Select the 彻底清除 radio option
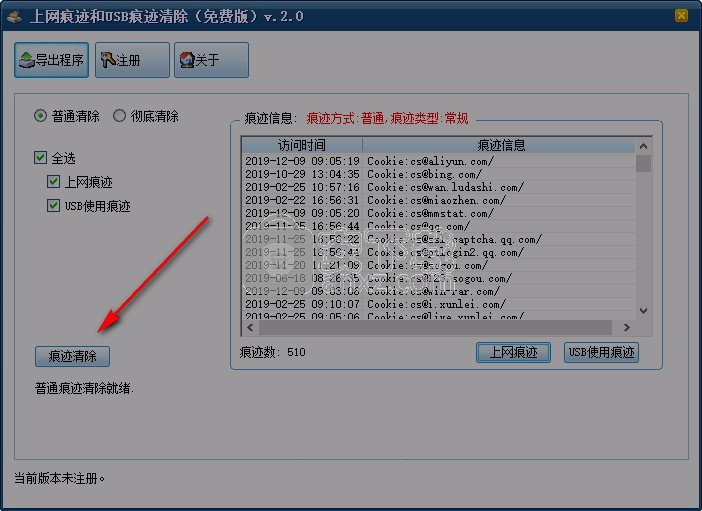The image size is (702, 511). point(146,116)
